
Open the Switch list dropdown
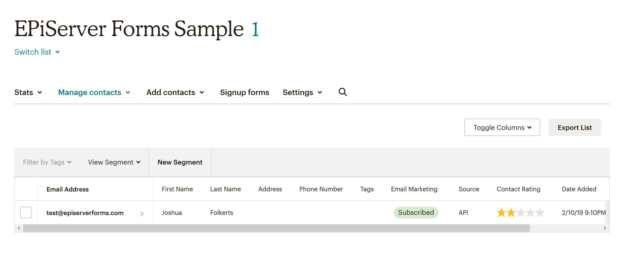(37, 52)
